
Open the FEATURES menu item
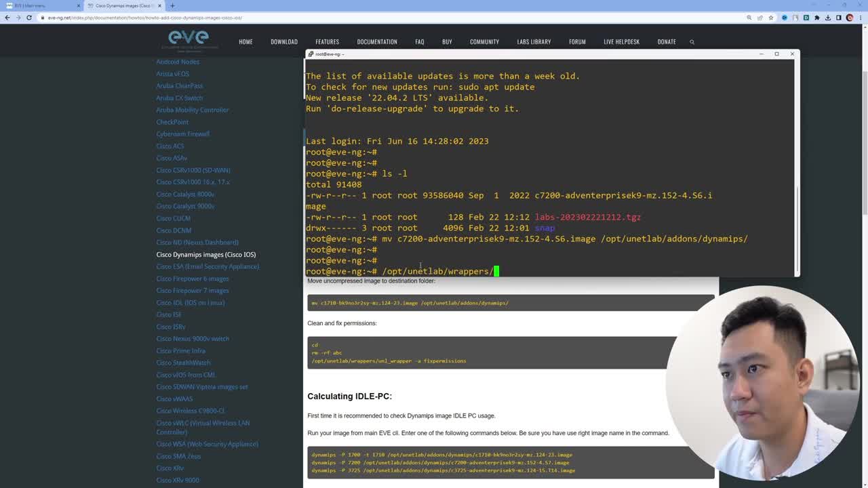click(327, 42)
